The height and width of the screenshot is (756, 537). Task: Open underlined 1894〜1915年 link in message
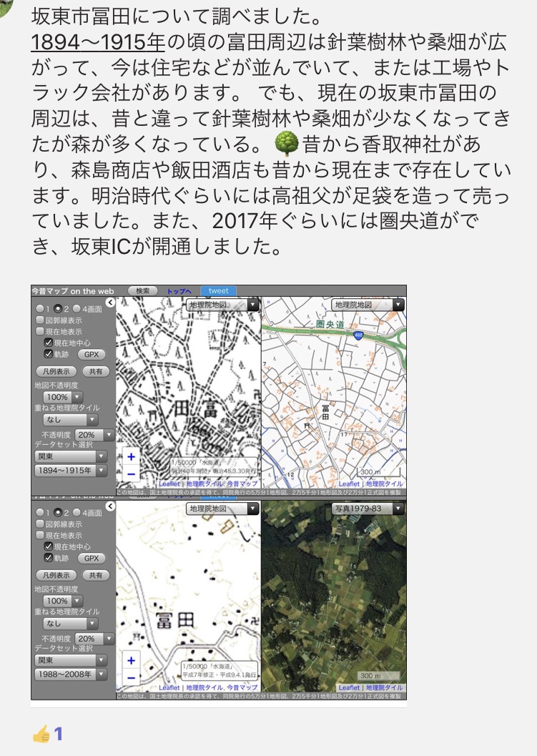point(98,42)
